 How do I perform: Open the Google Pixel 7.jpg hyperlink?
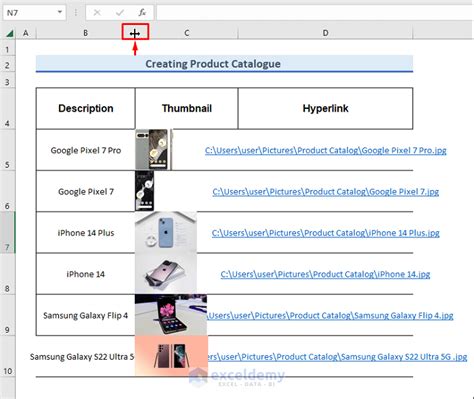coord(326,192)
